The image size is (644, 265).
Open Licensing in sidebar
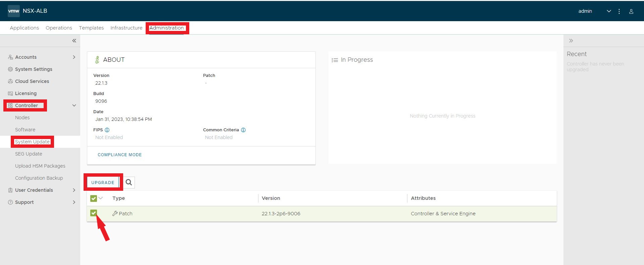coord(26,93)
